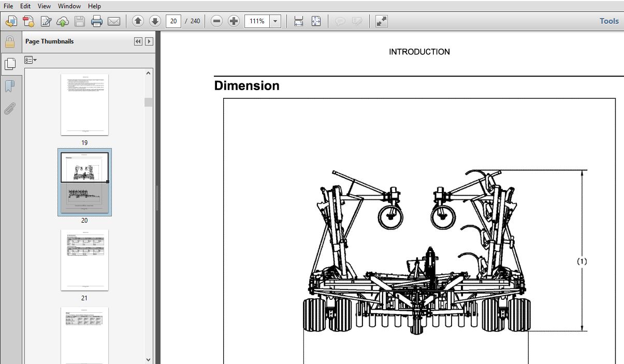
Task: Open the Tools pane
Action: [609, 21]
